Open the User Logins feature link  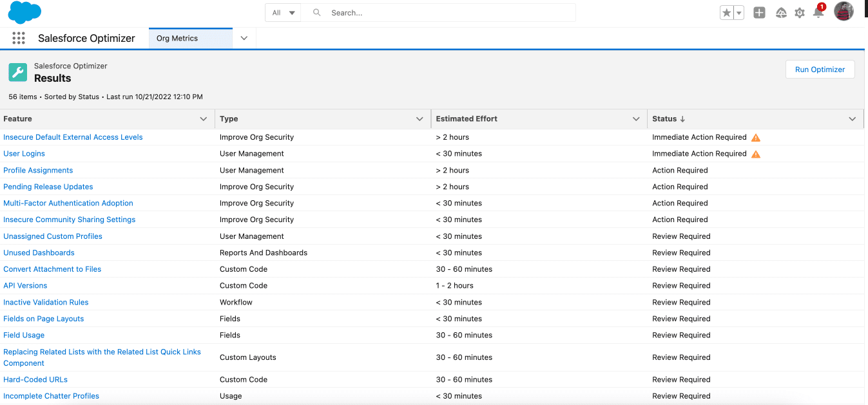click(24, 154)
